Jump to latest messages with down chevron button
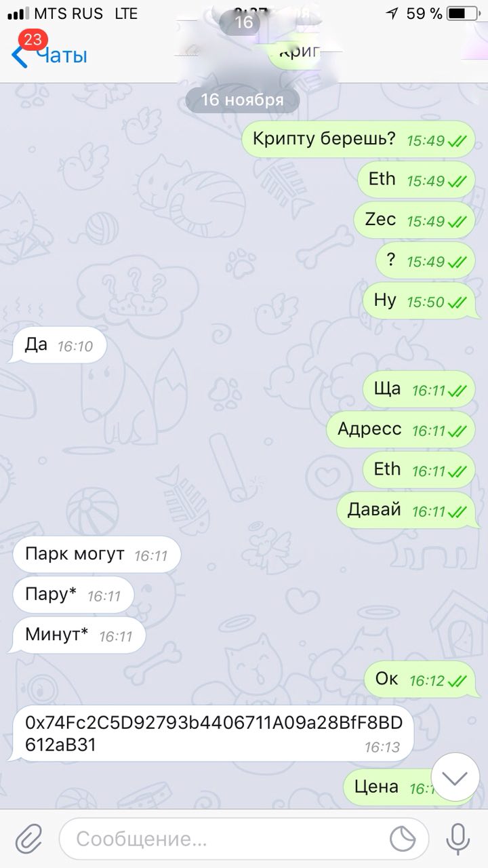The image size is (488, 868). [x=455, y=778]
